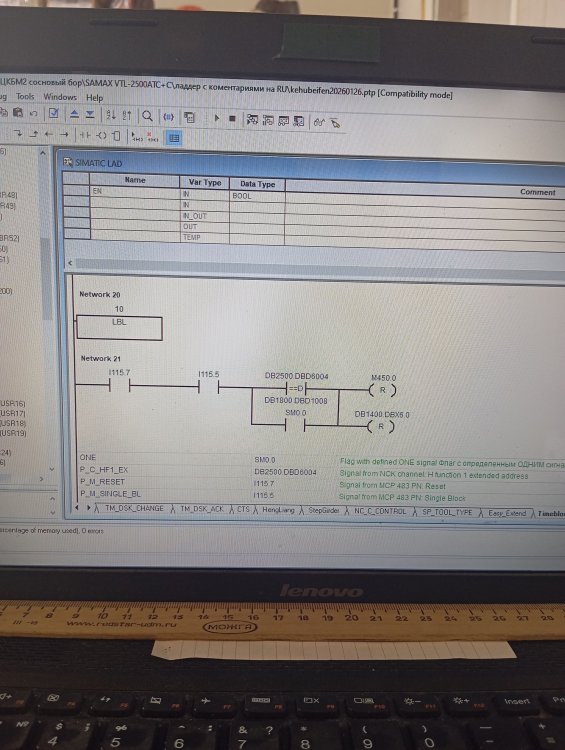Toggle the highlighted symbol information table button
The width and height of the screenshot is (565, 750).
(x=174, y=138)
